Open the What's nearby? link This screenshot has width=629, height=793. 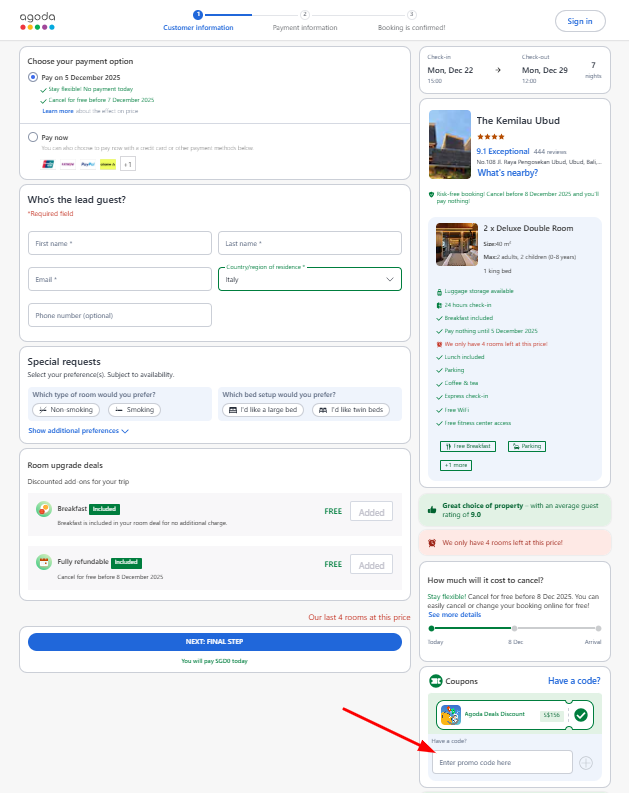[x=508, y=173]
